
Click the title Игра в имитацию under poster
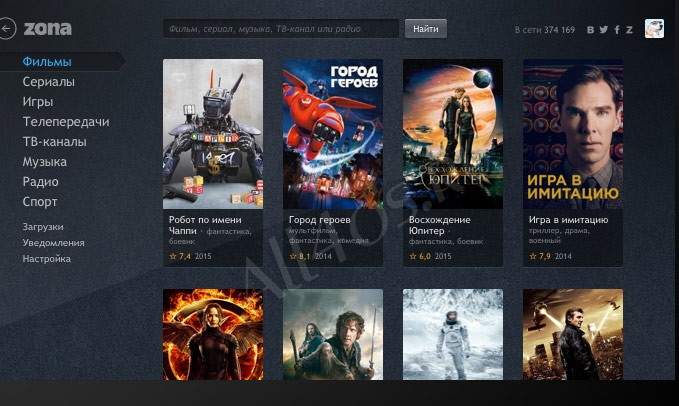click(x=568, y=220)
